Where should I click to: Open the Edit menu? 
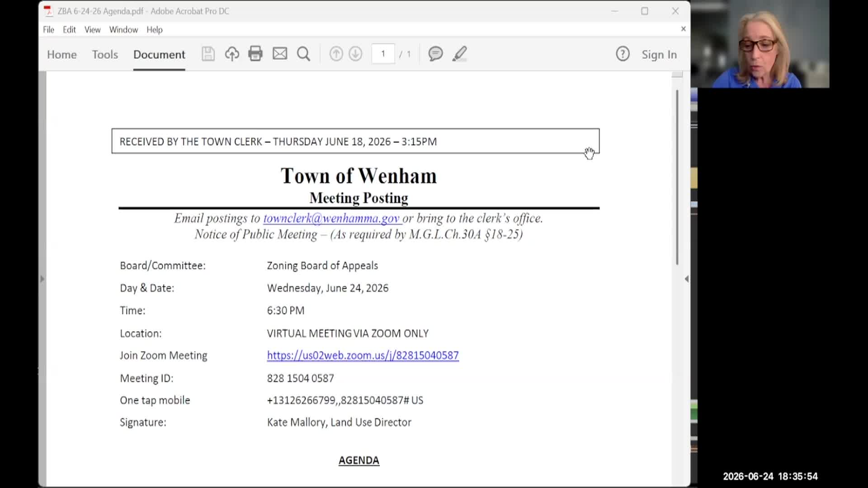(69, 29)
